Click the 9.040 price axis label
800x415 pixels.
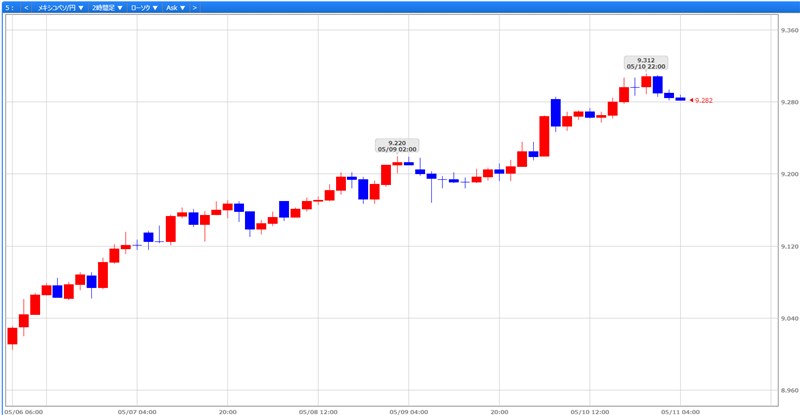pos(788,318)
